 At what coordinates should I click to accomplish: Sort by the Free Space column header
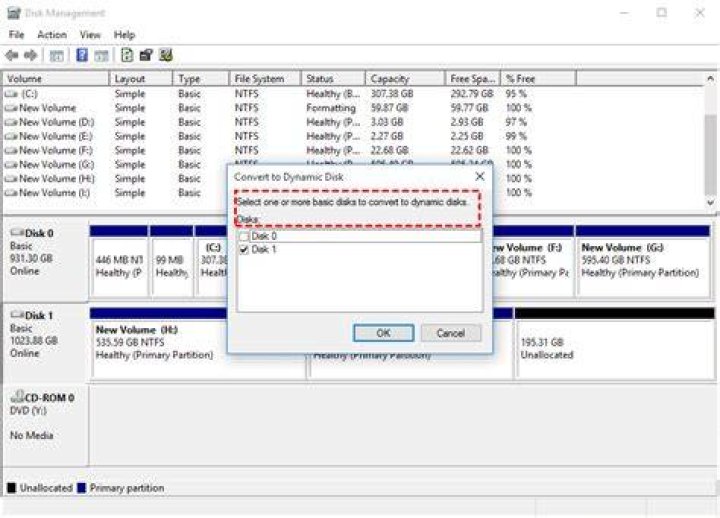(x=472, y=79)
